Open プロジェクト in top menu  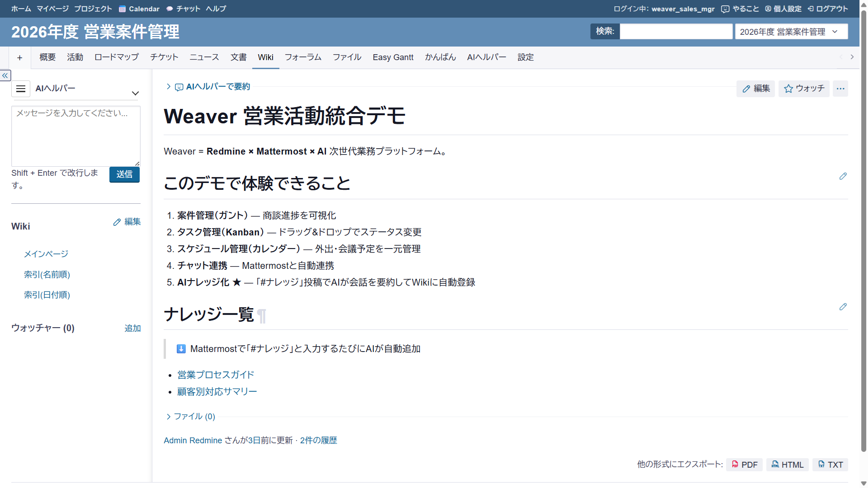tap(93, 9)
